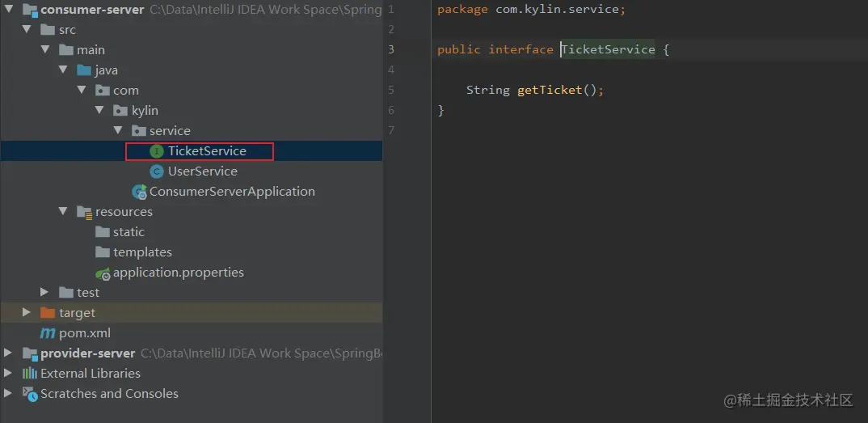Click the provider-server module icon
The height and width of the screenshot is (423, 868).
[x=29, y=353]
